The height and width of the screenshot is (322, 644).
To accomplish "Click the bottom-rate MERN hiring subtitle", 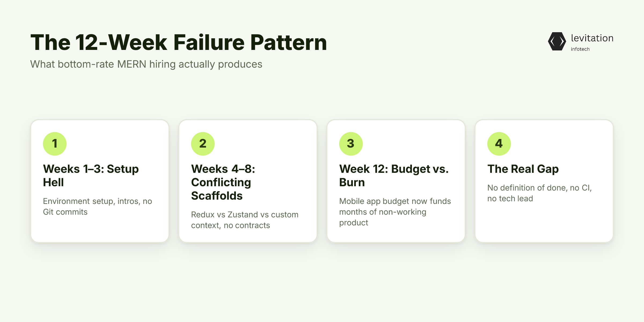I will [x=146, y=64].
